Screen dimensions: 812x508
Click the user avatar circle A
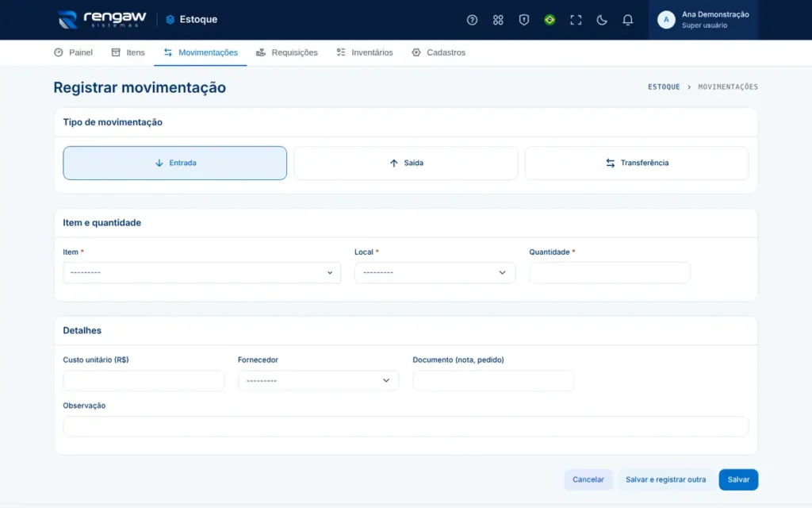pyautogui.click(x=666, y=20)
